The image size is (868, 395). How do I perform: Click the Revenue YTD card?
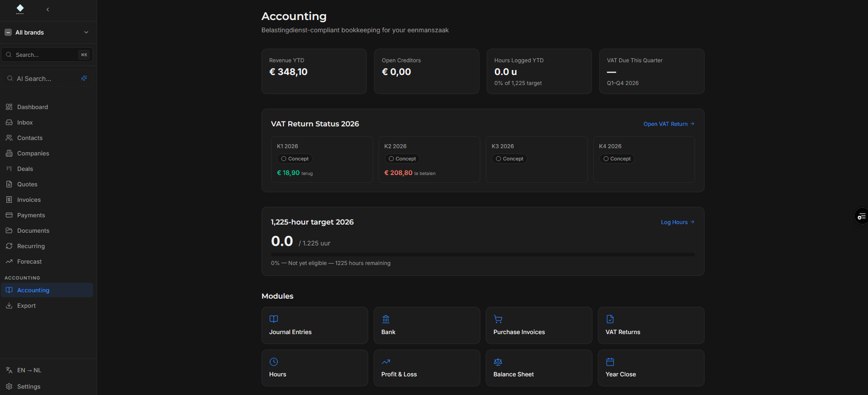(x=314, y=71)
